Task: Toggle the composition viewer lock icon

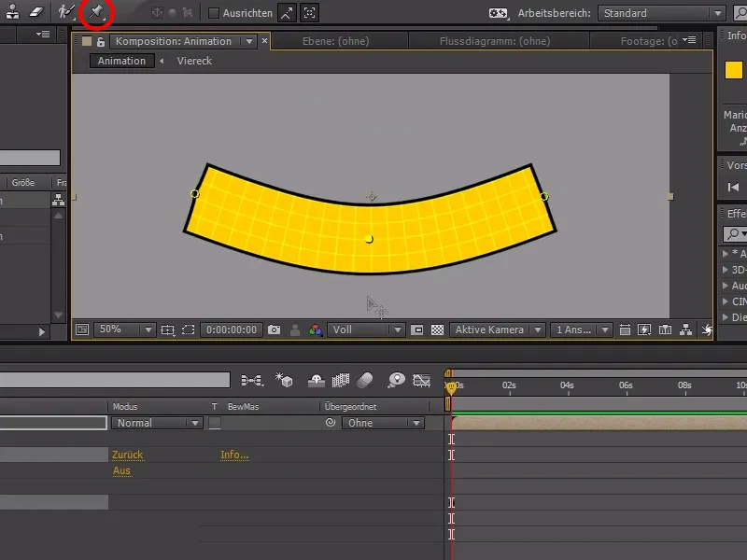Action: 101,41
